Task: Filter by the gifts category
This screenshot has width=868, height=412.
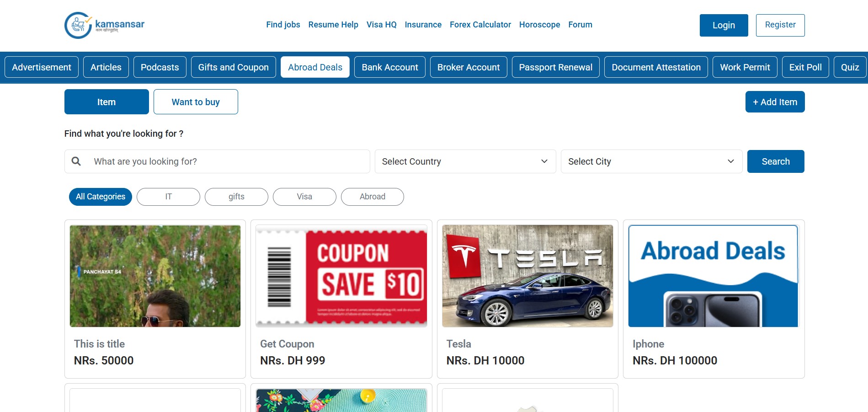Action: click(236, 197)
